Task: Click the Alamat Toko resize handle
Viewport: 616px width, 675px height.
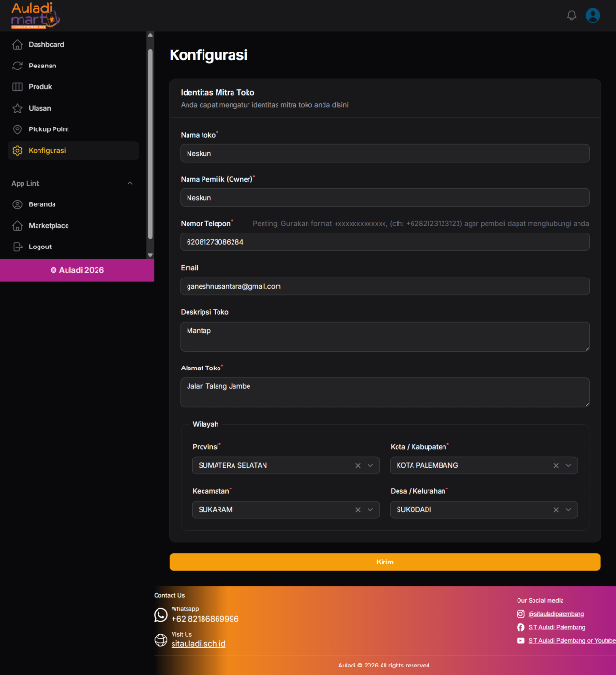Action: point(586,404)
